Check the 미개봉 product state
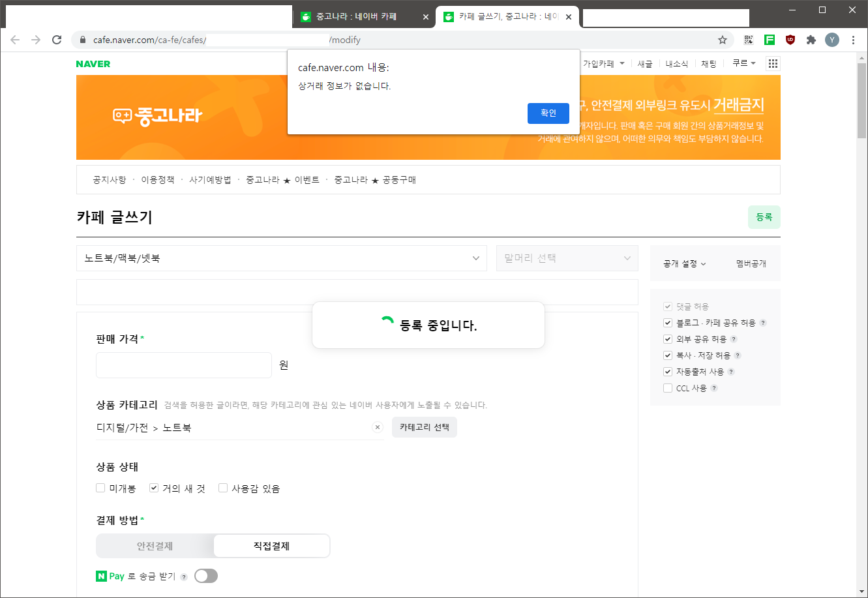Image resolution: width=868 pixels, height=598 pixels. coord(100,488)
